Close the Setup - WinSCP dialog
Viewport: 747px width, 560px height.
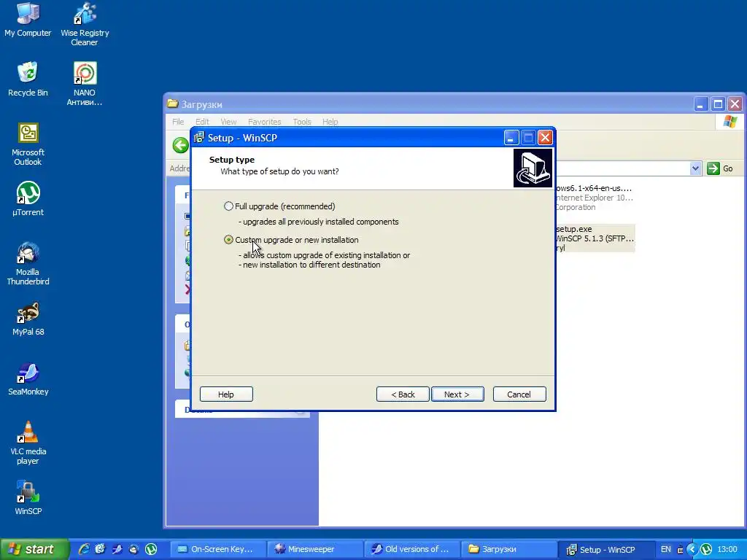[x=545, y=138]
